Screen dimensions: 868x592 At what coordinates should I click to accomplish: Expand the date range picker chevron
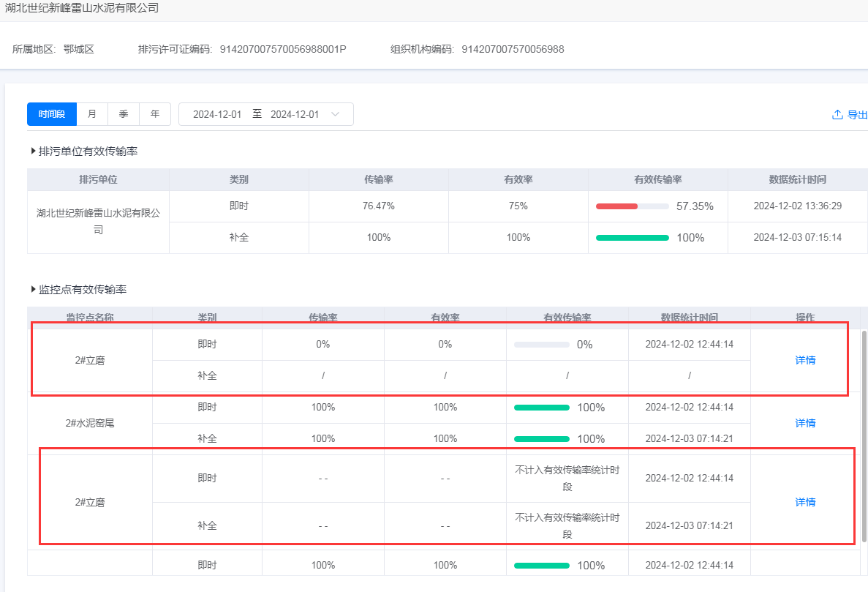335,114
